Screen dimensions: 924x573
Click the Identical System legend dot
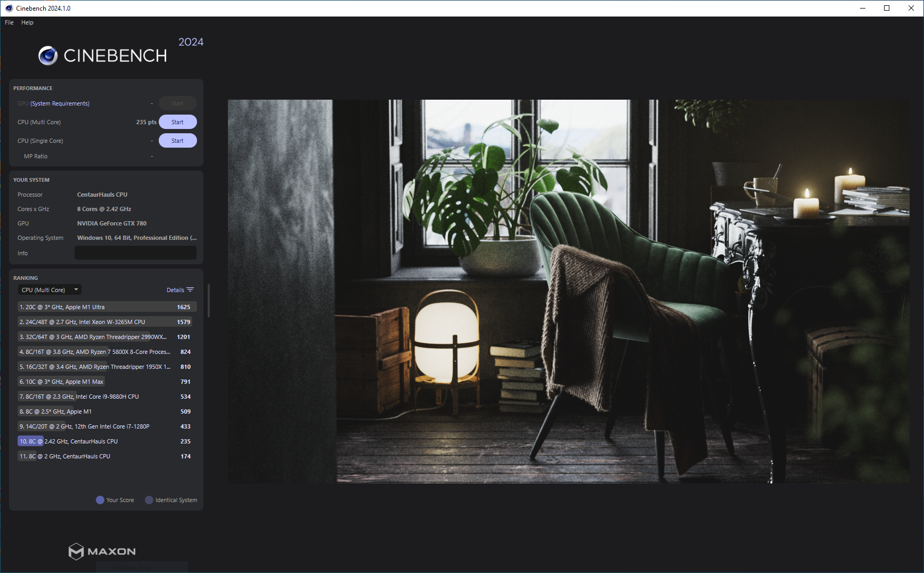(x=149, y=500)
